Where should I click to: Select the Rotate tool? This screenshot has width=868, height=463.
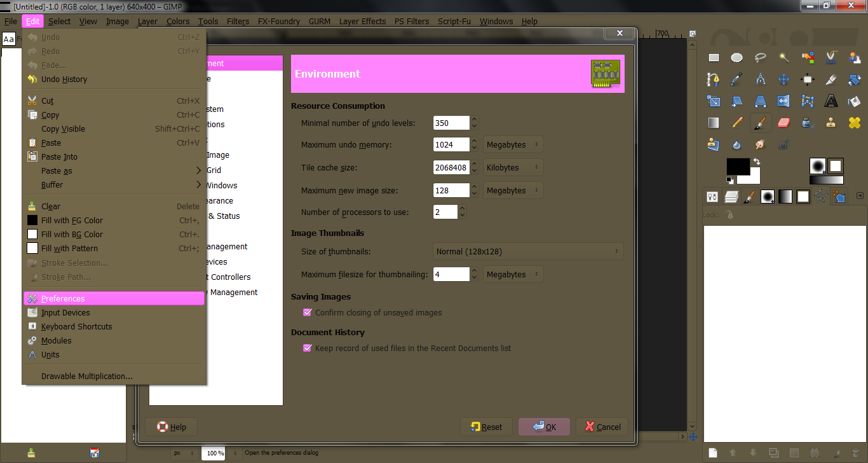coord(855,79)
